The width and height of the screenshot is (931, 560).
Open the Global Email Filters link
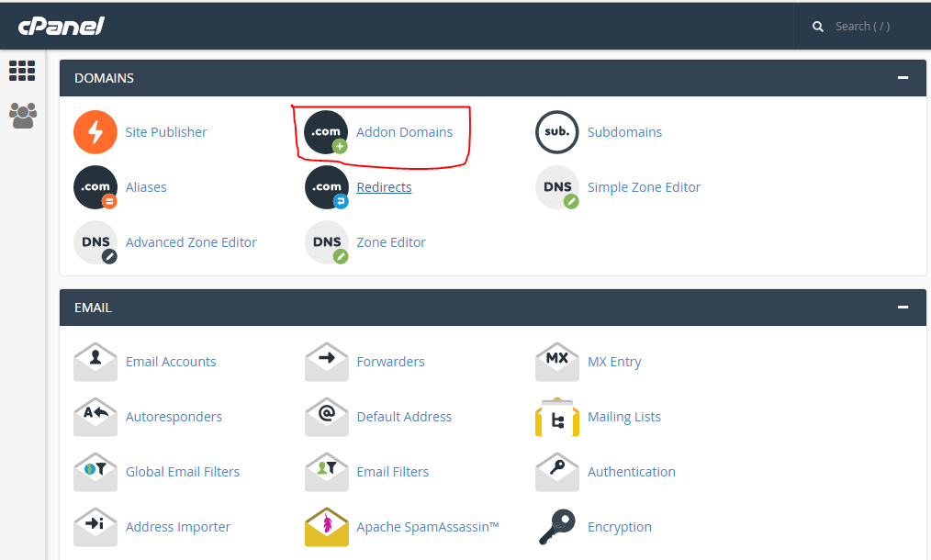[x=183, y=472]
